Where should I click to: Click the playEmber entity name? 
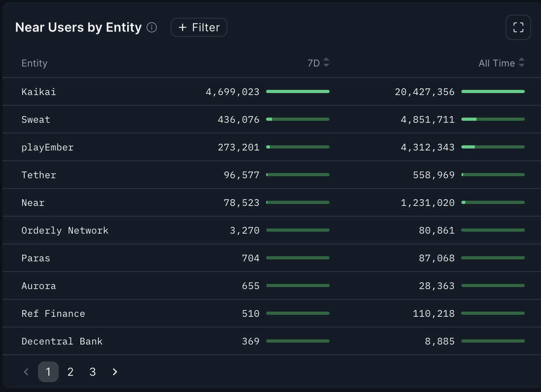(47, 147)
